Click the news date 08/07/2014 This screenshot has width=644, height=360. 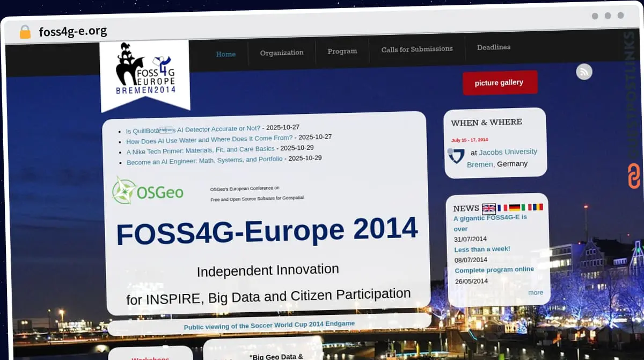coord(471,260)
